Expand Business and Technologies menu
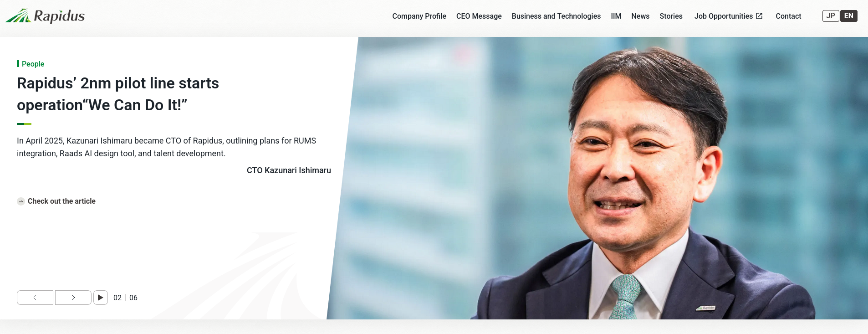868x334 pixels. [556, 16]
